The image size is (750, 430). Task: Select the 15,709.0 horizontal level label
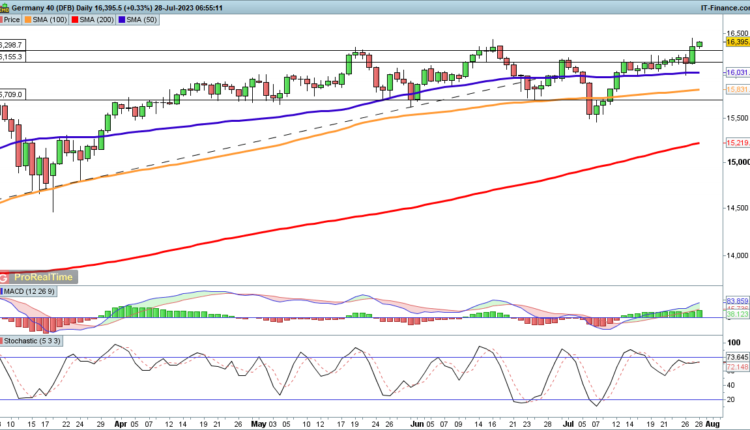(x=12, y=95)
